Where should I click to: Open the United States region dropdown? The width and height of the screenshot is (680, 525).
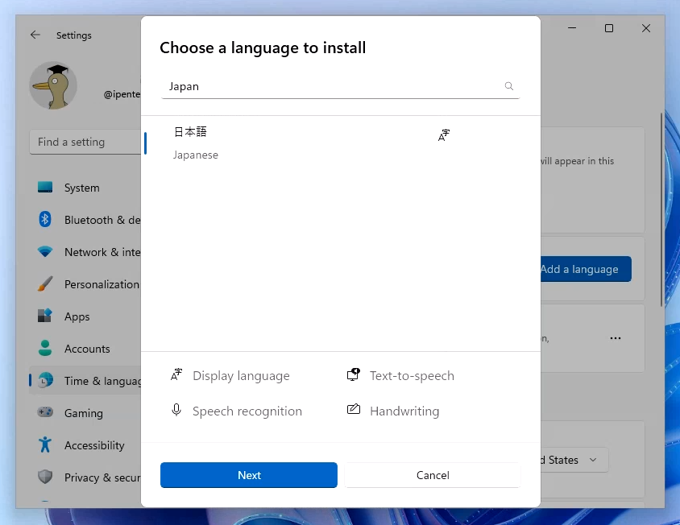tap(574, 460)
